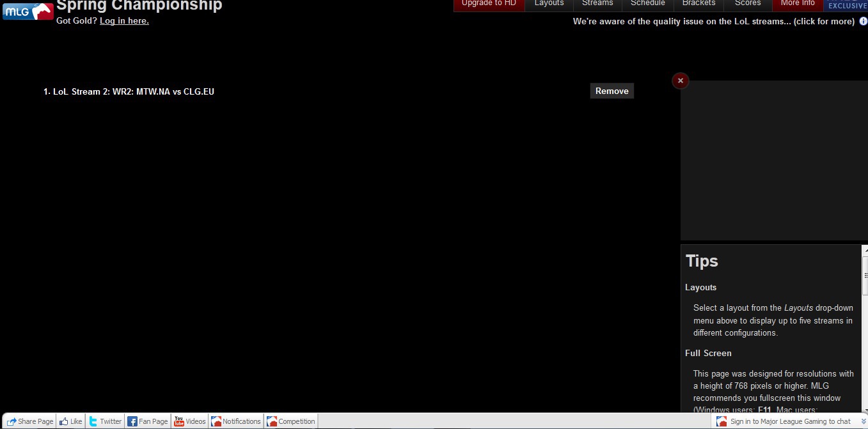Open the Layouts drop-down menu
The height and width of the screenshot is (429, 868).
(x=549, y=5)
